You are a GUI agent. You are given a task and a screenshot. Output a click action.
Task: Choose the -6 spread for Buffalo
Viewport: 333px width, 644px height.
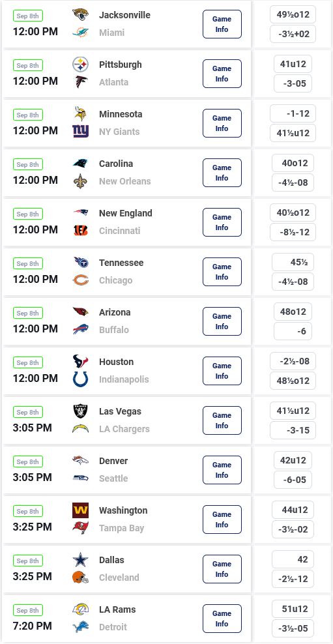[293, 331]
